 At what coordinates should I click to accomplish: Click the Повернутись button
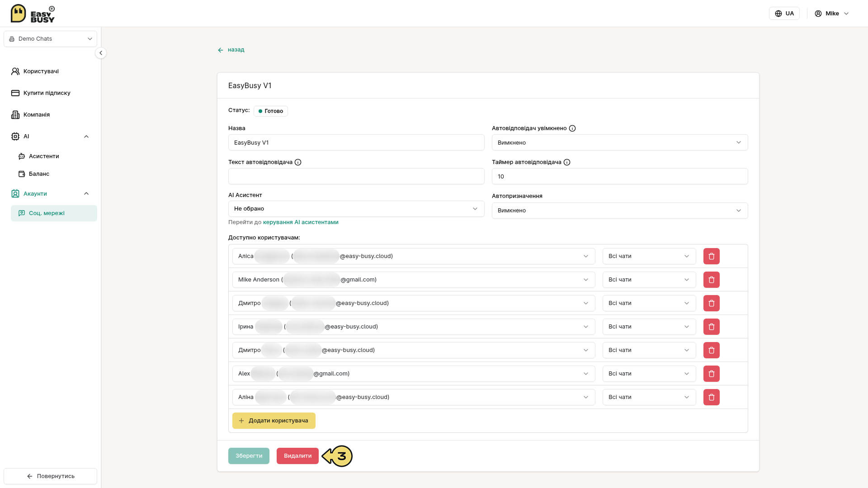(50, 476)
